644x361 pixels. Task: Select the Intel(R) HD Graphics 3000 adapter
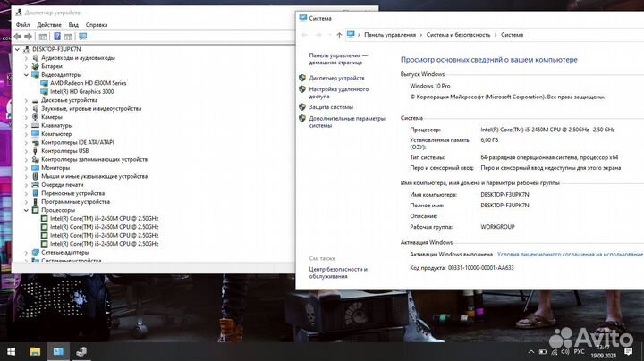coord(81,91)
